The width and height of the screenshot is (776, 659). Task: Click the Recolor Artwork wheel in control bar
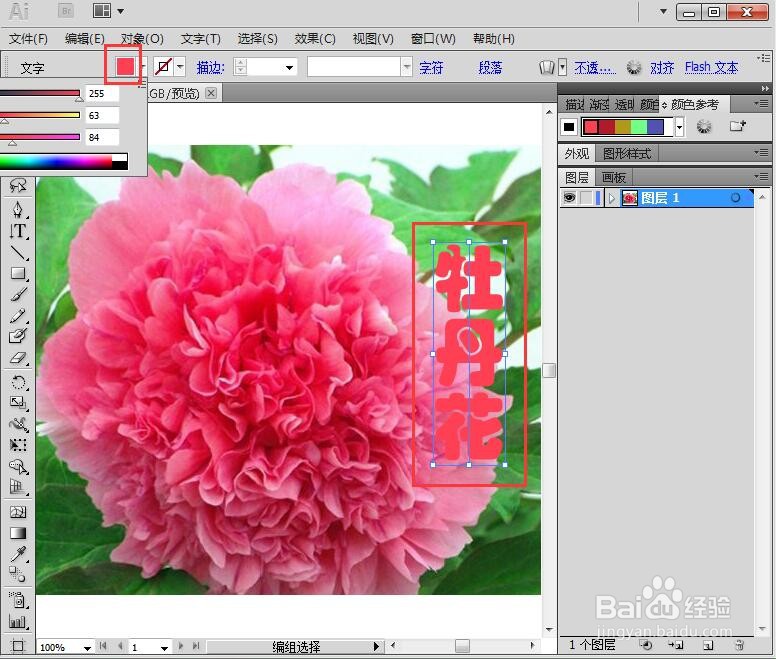[633, 67]
